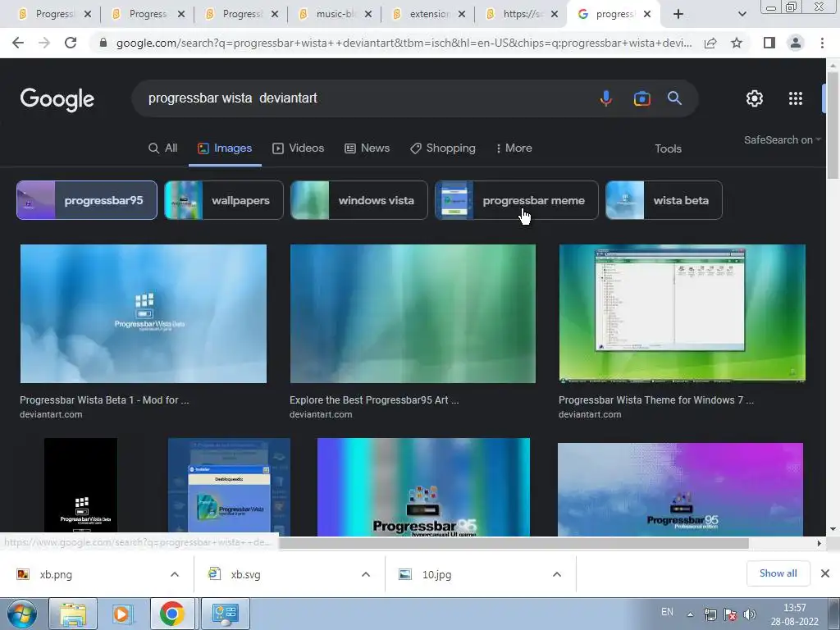
Task: Click the volume icon in system tray
Action: (750, 614)
